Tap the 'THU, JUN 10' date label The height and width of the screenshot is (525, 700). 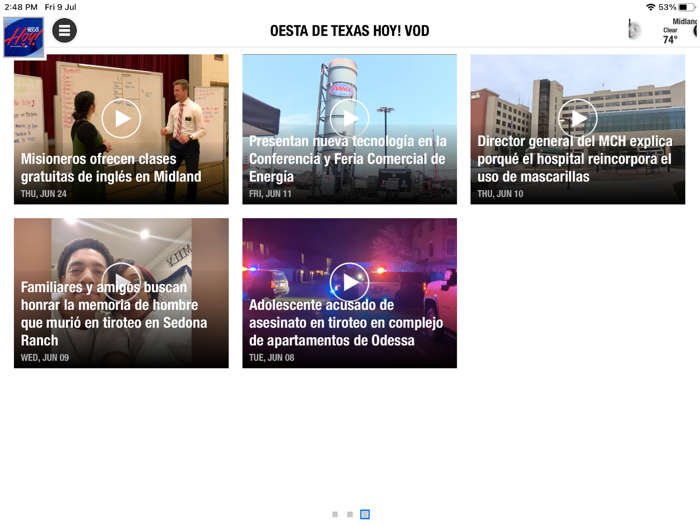point(500,194)
